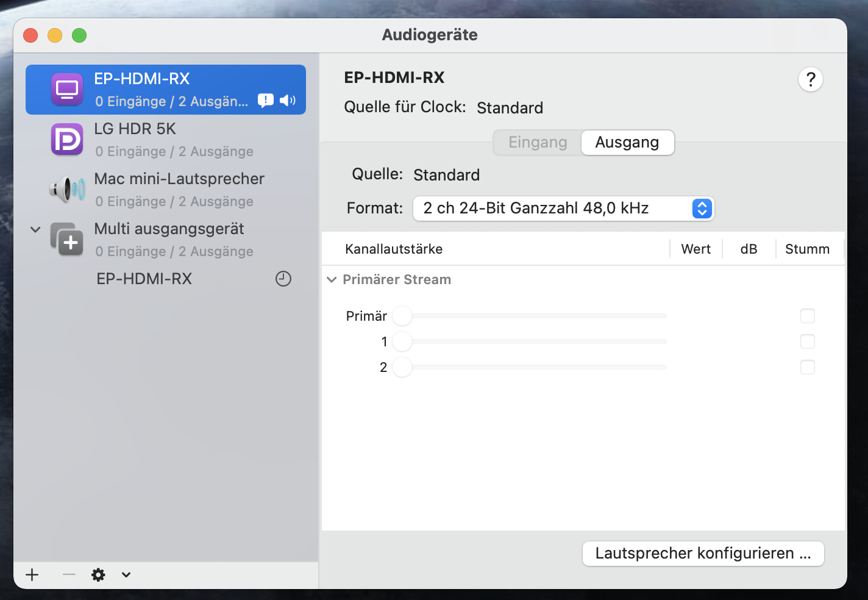Click the Audiogeräte window title
The height and width of the screenshot is (600, 868).
430,35
